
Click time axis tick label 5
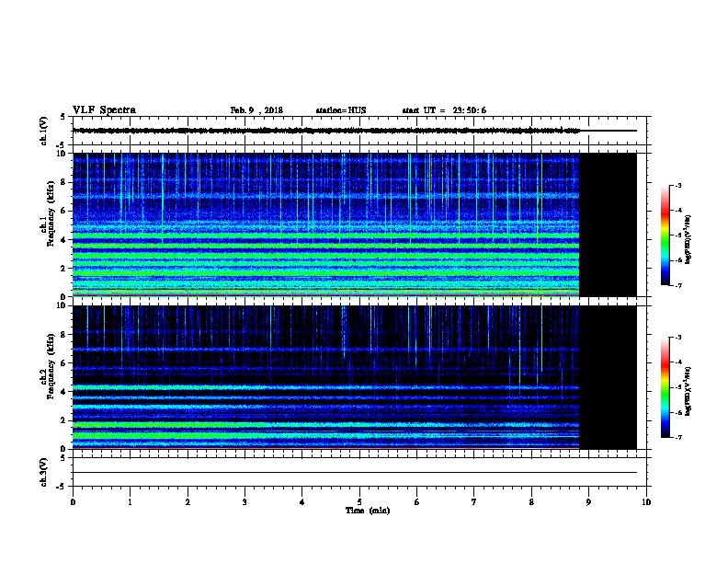coord(359,502)
